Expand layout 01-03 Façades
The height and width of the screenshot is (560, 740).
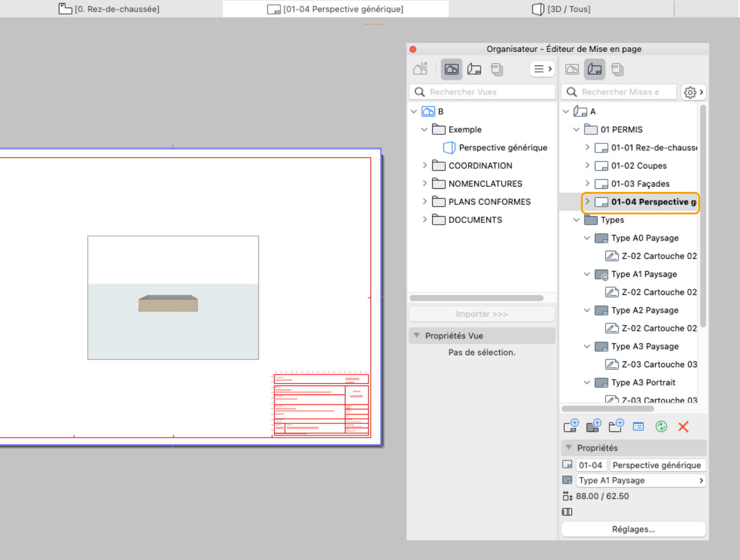pos(587,183)
